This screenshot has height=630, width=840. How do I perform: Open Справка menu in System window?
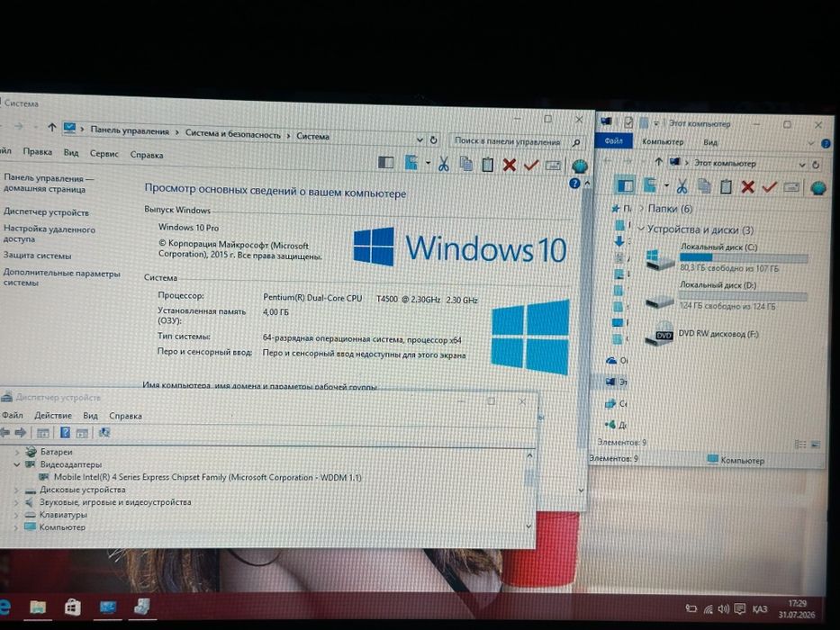coord(147,155)
